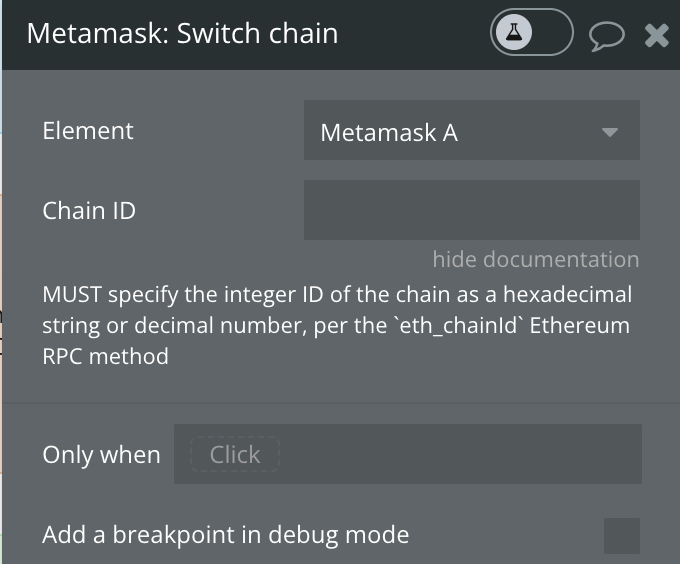The image size is (680, 564).
Task: Close the Metamask Switch chain panel
Action: [656, 35]
